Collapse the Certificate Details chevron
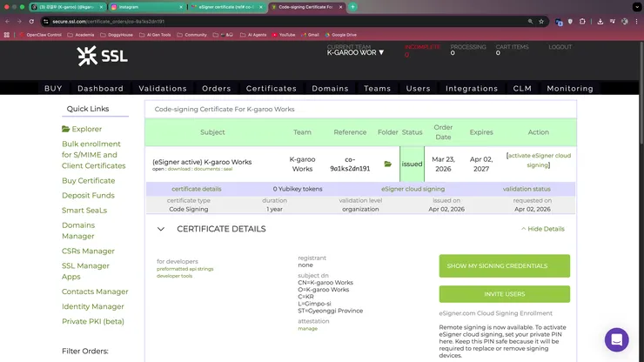Viewport: 644px width, 362px height. 160,229
